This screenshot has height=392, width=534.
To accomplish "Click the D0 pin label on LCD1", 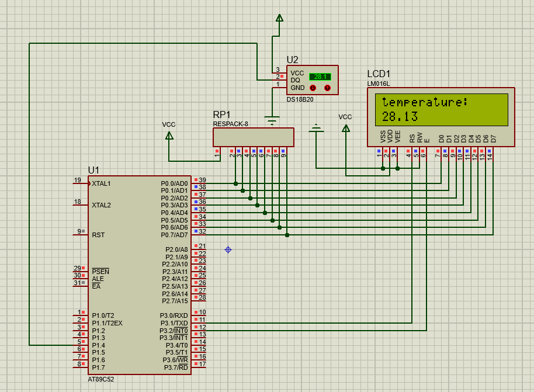I will click(x=441, y=138).
